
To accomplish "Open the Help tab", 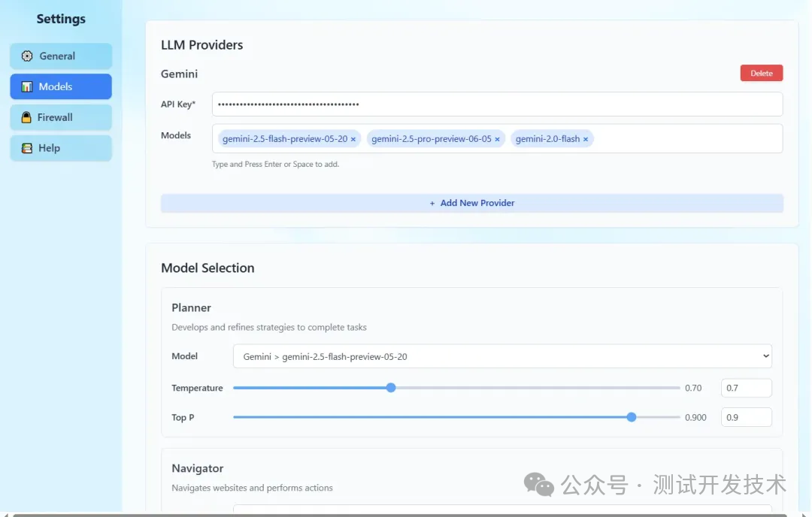I will tap(61, 148).
